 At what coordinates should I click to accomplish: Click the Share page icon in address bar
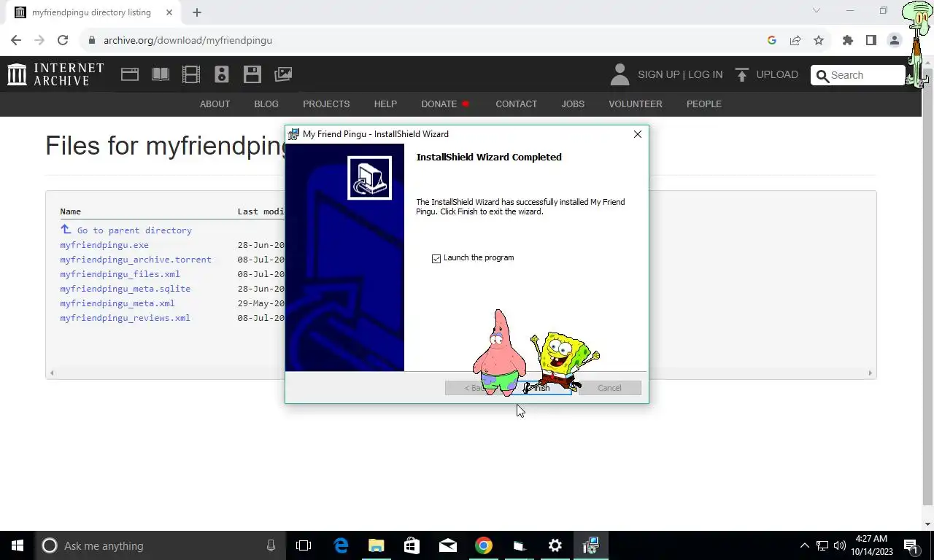tap(795, 40)
